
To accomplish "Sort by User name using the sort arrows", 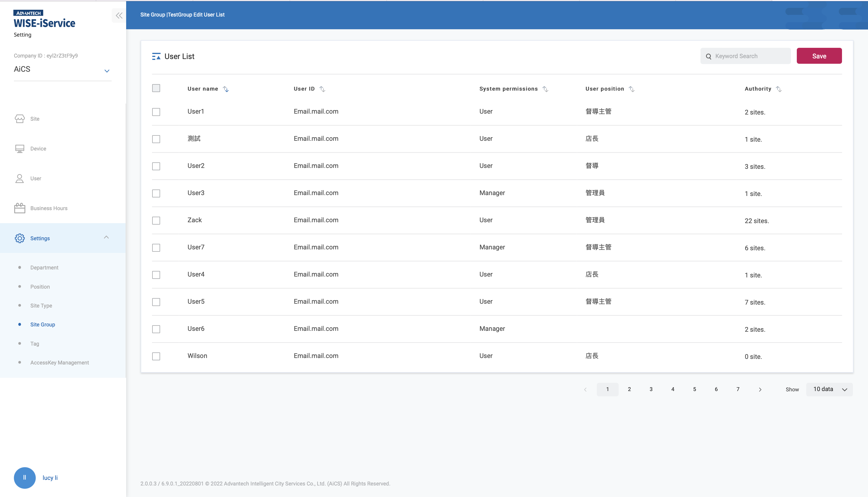I will point(225,89).
